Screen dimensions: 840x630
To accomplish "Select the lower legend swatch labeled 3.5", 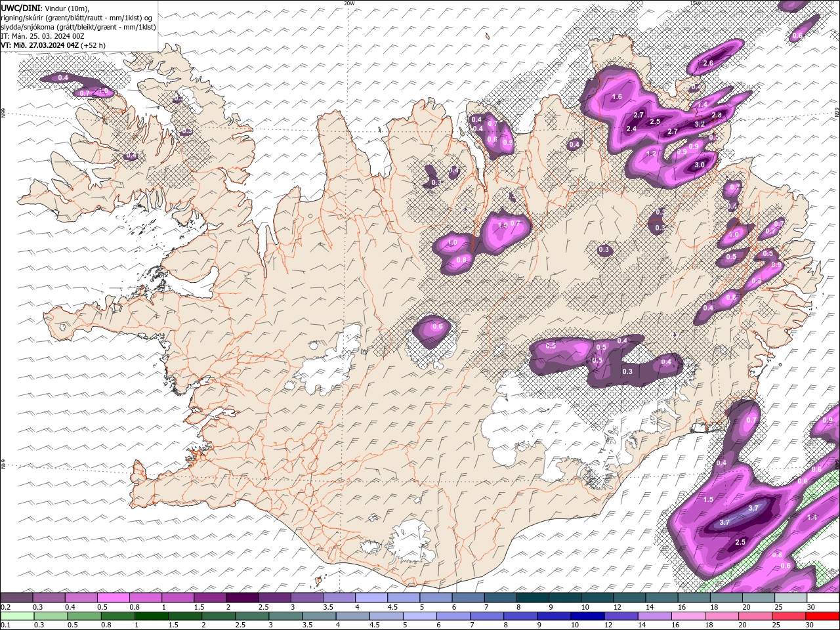I will [x=319, y=616].
